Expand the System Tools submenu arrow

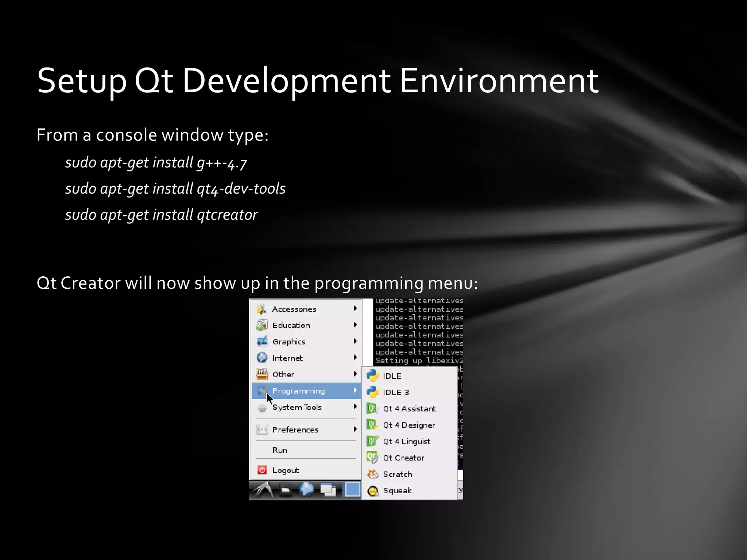355,407
